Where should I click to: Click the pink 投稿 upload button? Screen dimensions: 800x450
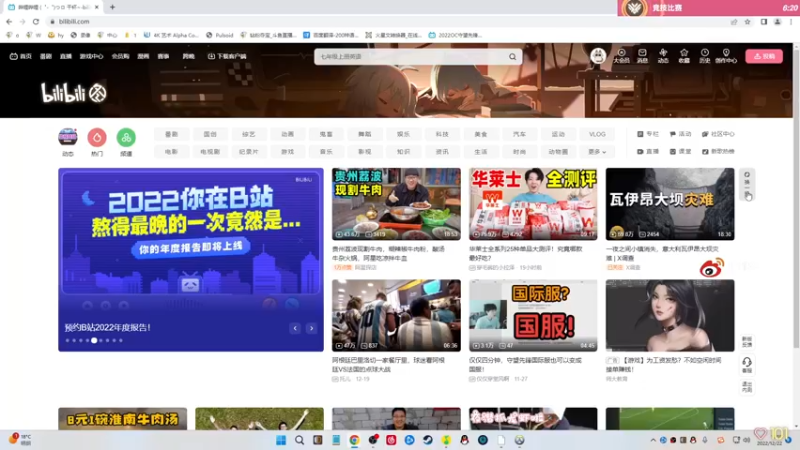pyautogui.click(x=764, y=56)
